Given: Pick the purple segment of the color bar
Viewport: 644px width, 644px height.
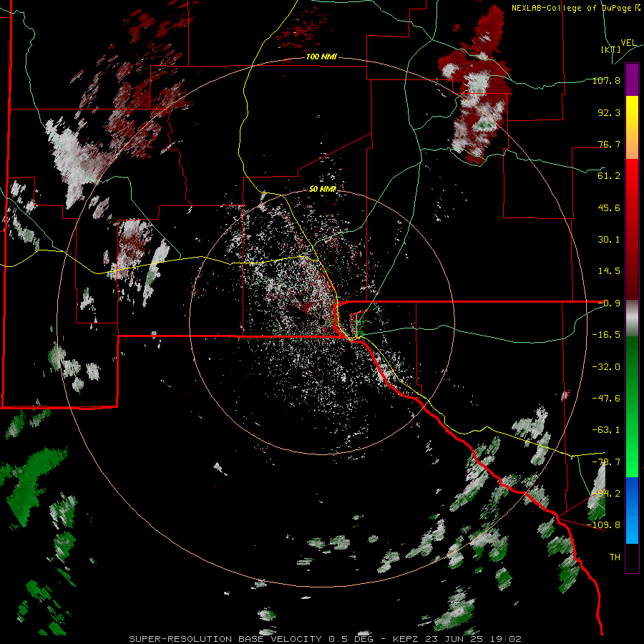Looking at the screenshot, I should 632,79.
